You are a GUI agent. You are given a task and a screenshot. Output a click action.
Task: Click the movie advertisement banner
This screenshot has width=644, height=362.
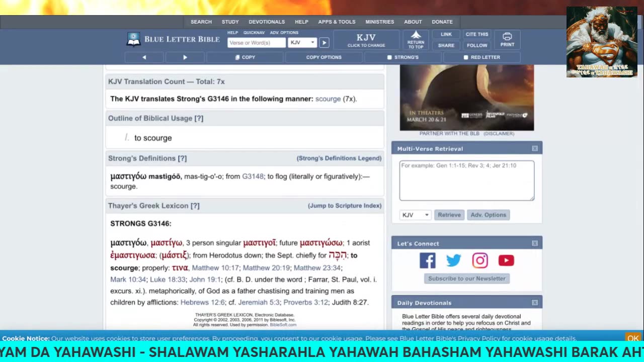[x=467, y=98]
